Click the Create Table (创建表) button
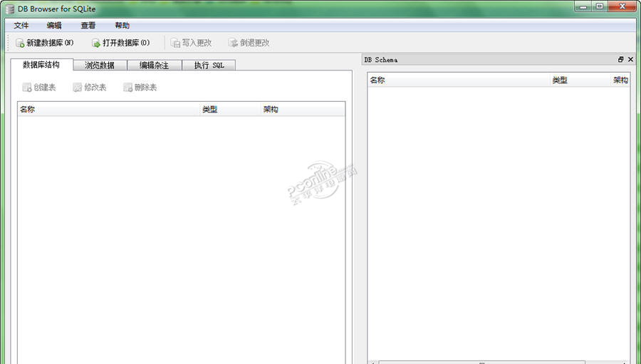This screenshot has width=641, height=364. [x=39, y=87]
